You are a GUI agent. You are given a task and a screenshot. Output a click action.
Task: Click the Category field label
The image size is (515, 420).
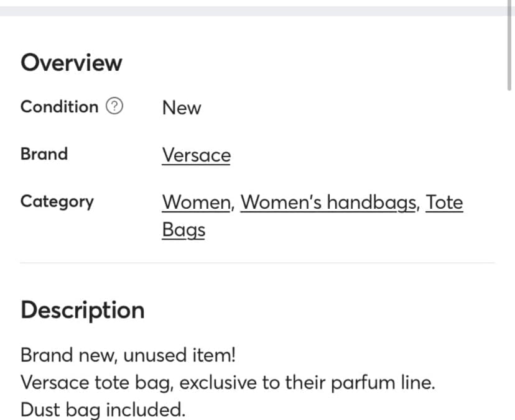(x=57, y=201)
